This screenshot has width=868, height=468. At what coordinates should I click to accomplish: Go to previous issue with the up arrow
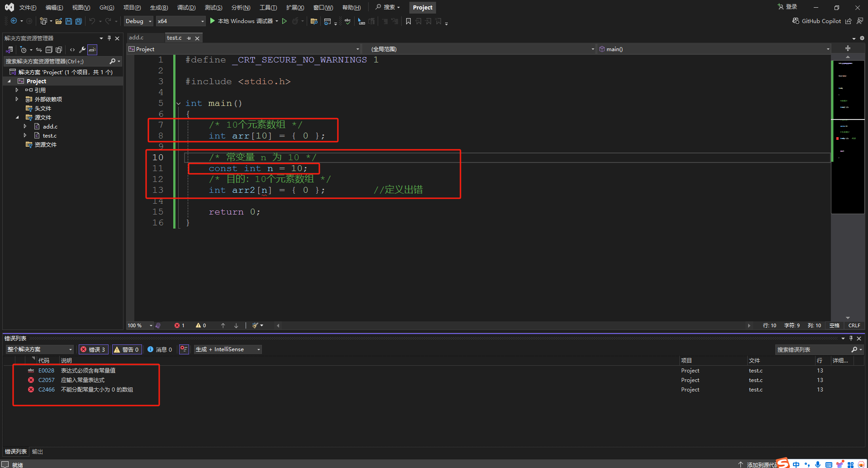point(223,325)
